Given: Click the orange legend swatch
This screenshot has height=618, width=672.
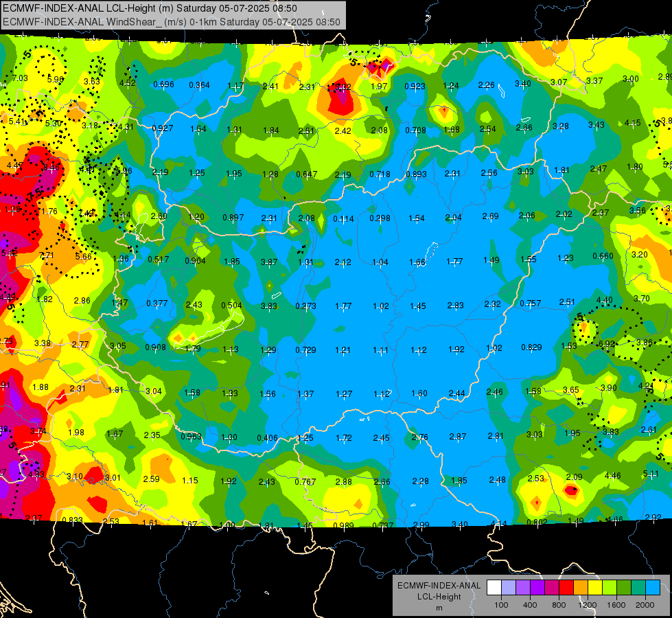Looking at the screenshot, I should (581, 588).
